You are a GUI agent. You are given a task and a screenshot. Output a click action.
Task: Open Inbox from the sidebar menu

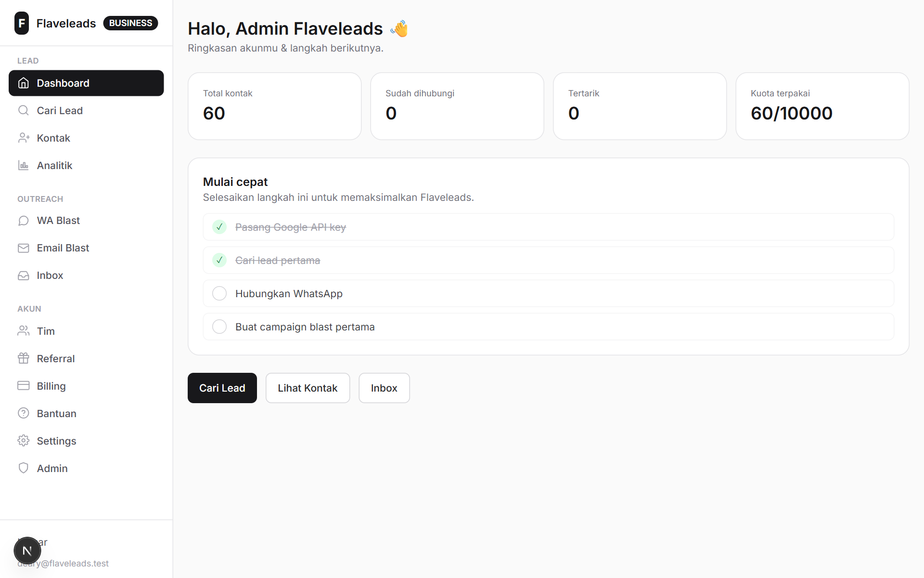[x=86, y=275]
